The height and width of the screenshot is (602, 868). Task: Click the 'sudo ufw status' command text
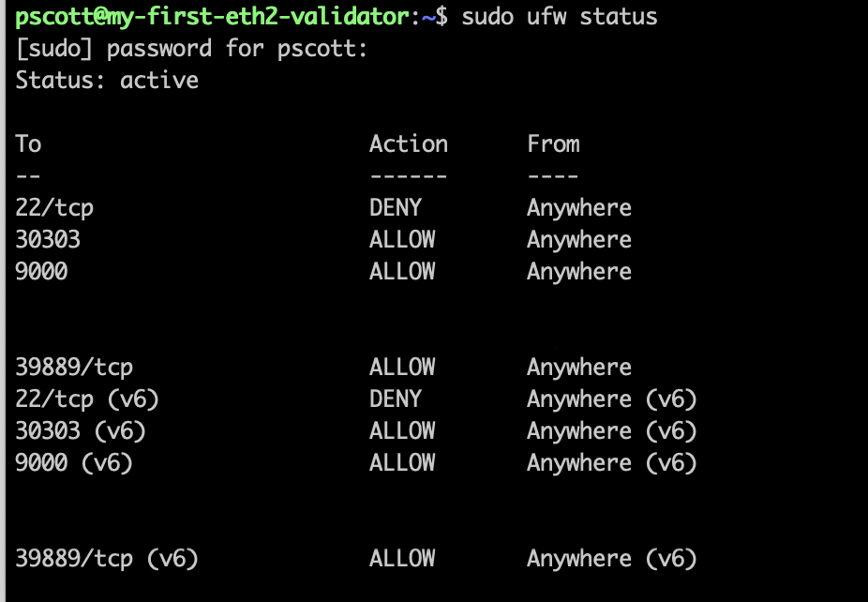tap(559, 17)
